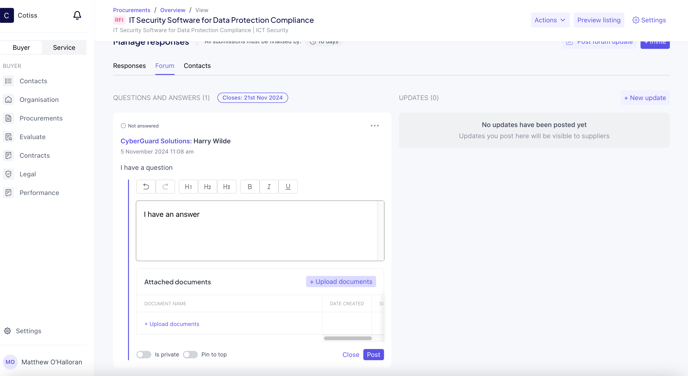Open the question's three-dot options menu

click(374, 125)
